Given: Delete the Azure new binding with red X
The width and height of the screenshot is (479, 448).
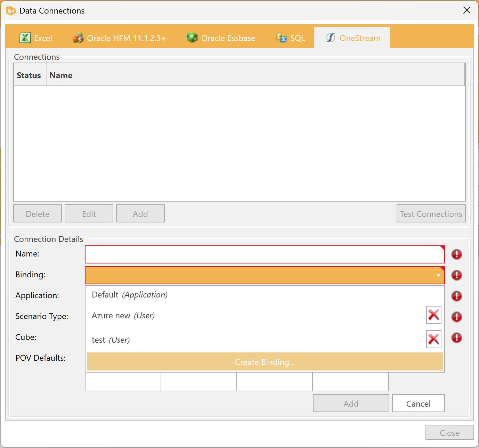Looking at the screenshot, I should click(434, 315).
